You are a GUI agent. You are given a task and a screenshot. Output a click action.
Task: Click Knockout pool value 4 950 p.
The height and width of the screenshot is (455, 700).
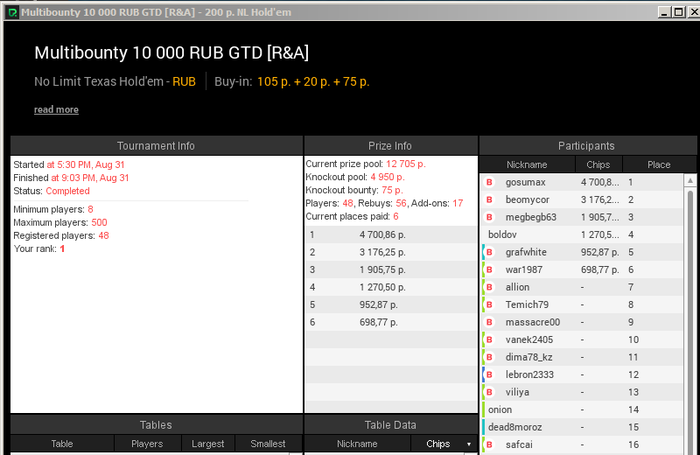tap(388, 177)
